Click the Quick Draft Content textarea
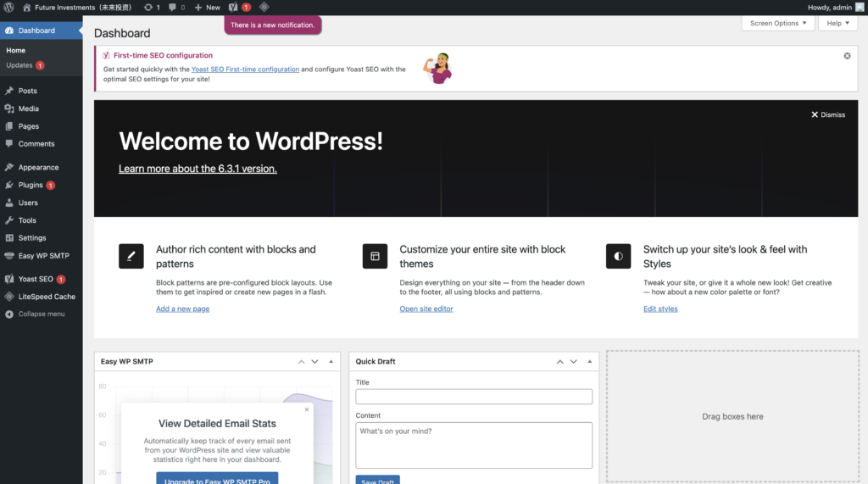 click(x=474, y=445)
